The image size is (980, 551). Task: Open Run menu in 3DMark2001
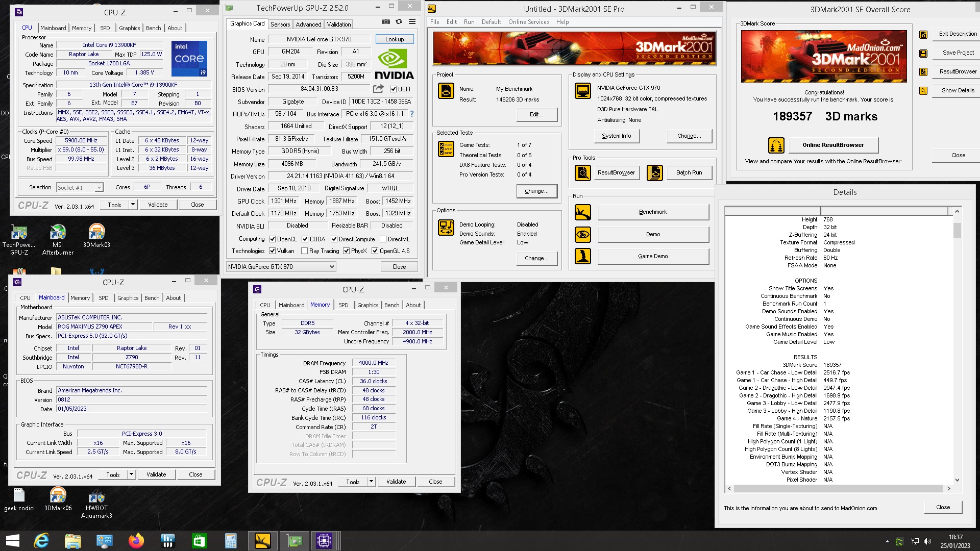[x=469, y=22]
